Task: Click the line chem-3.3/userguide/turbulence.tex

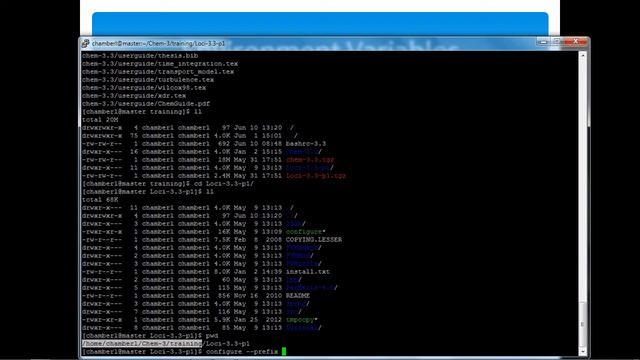Action: pos(148,80)
